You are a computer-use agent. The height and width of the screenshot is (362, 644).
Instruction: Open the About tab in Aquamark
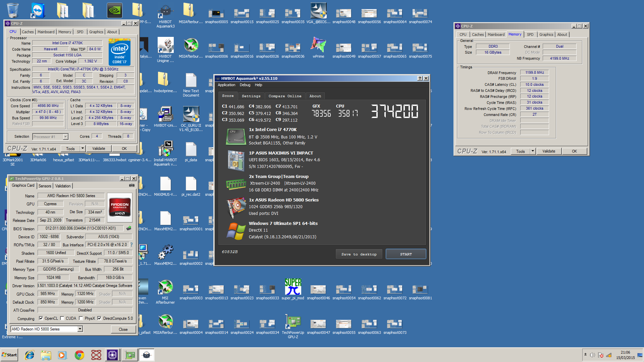pos(315,96)
